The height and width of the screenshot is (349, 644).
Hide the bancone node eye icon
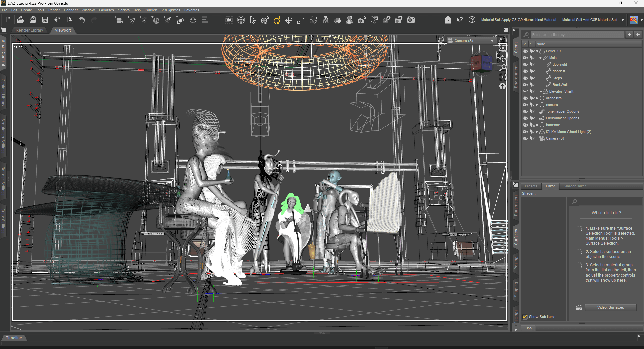click(x=525, y=125)
